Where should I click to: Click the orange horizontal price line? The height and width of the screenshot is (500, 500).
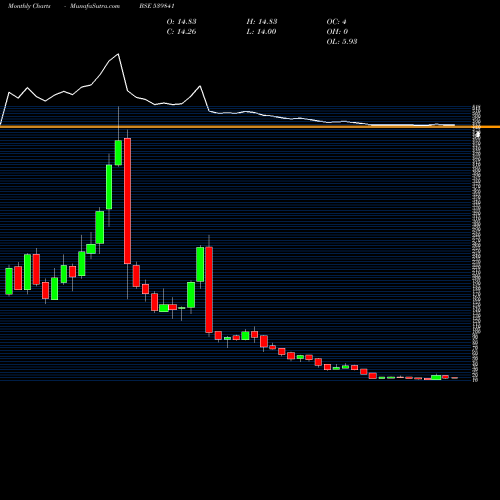click(250, 127)
